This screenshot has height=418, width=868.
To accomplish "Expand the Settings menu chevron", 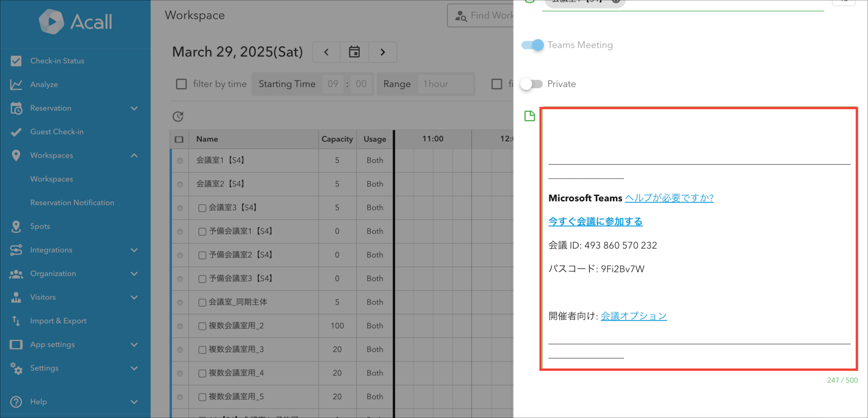I will pyautogui.click(x=134, y=368).
